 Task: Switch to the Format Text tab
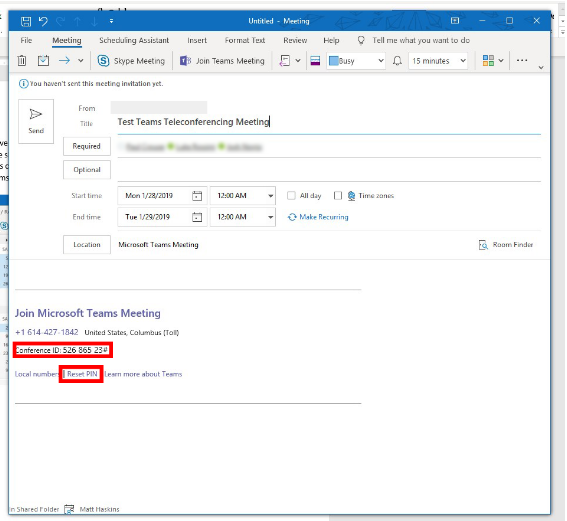coord(245,40)
